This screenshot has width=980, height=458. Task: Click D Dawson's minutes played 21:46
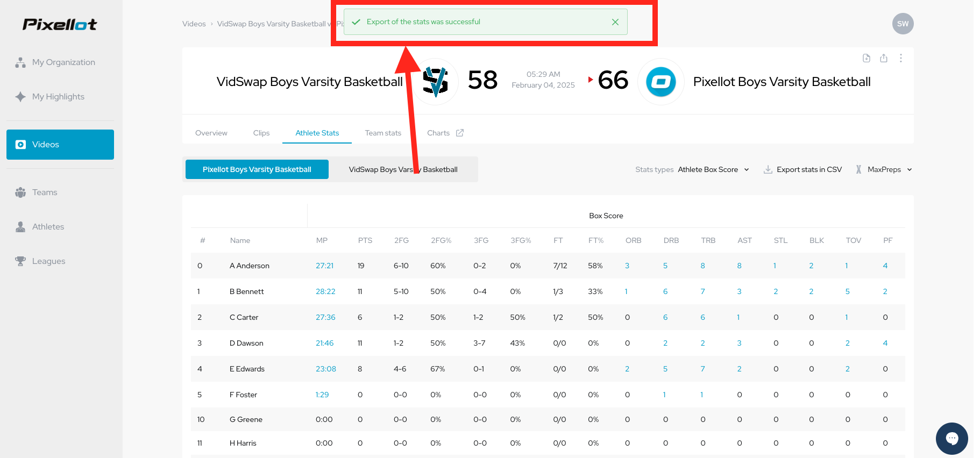(x=325, y=343)
